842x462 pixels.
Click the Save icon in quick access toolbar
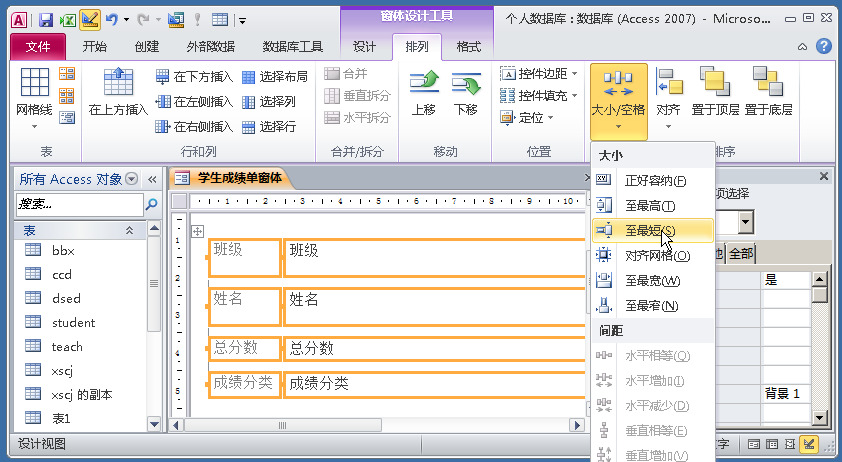click(46, 20)
